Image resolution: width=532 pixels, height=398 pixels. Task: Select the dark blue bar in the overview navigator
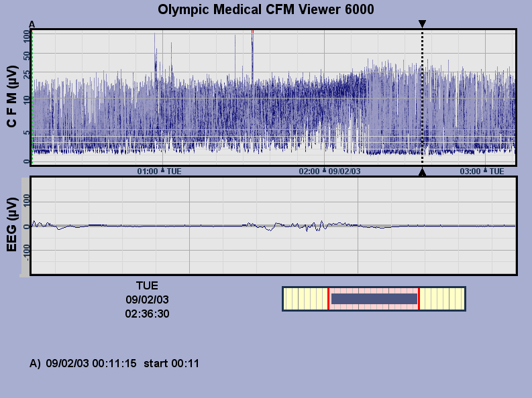coord(374,299)
